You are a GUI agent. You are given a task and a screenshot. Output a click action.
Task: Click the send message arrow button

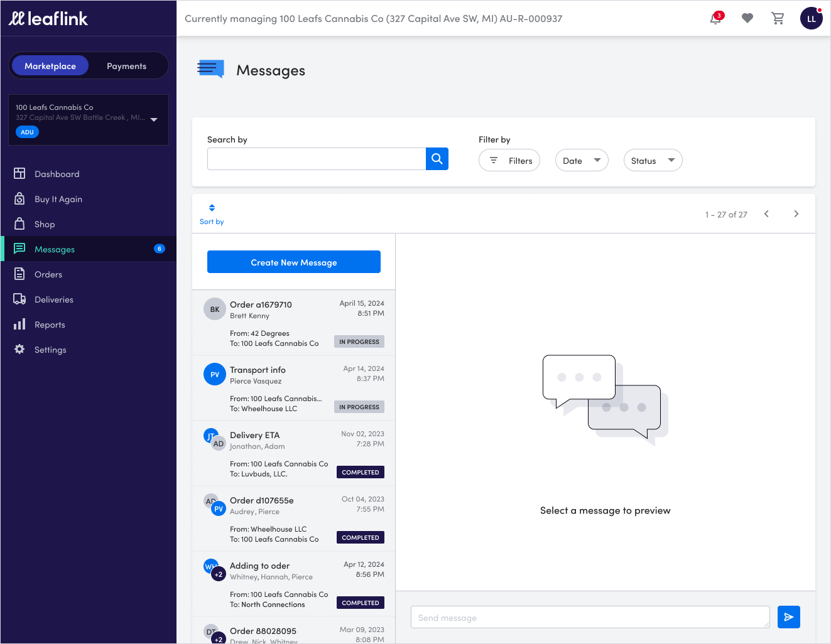[789, 617]
